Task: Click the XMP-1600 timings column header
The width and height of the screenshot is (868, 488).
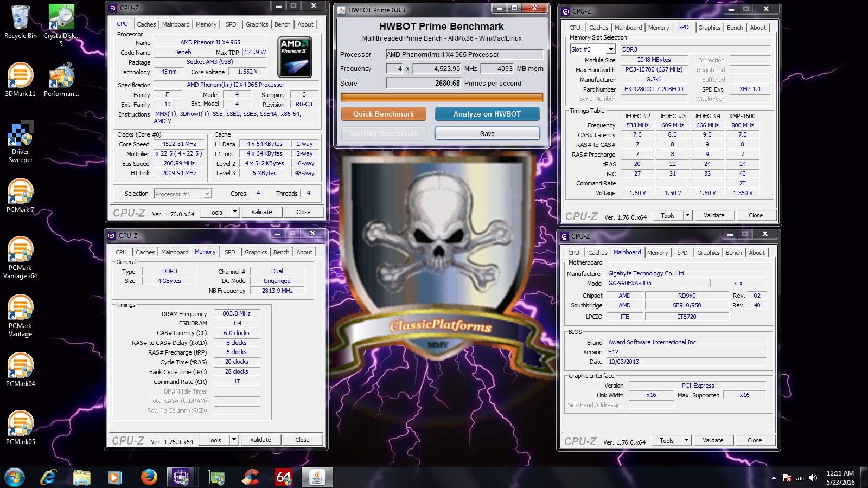Action: coord(742,116)
